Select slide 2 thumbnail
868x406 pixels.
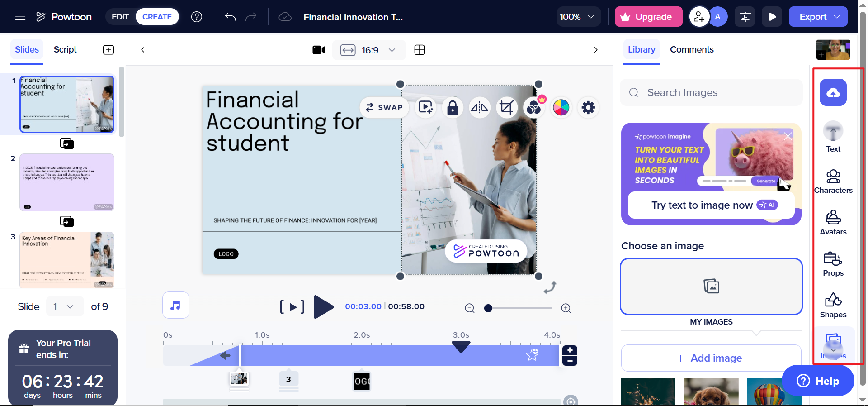coord(67,182)
